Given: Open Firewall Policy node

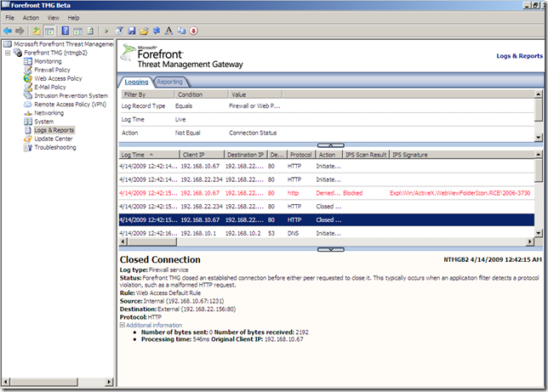Looking at the screenshot, I should point(52,70).
